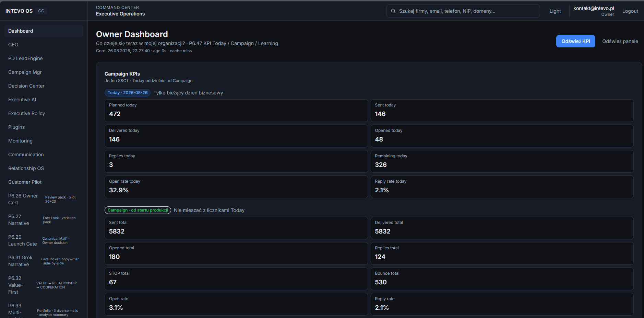Click the Odśwież KPI button
This screenshot has width=644, height=318.
pos(576,41)
